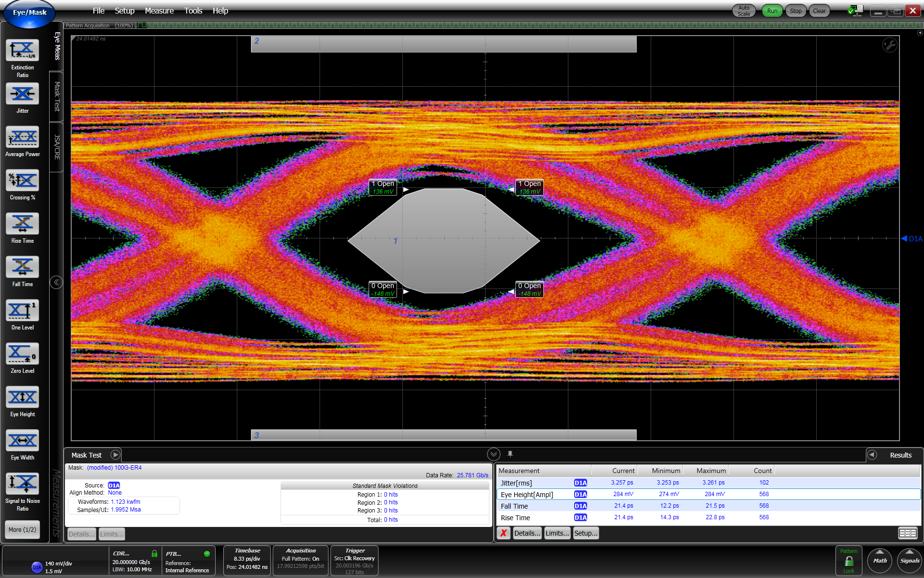Collapse the left measurement toolbar chevron
Viewport: 924px width, 578px height.
(x=56, y=282)
